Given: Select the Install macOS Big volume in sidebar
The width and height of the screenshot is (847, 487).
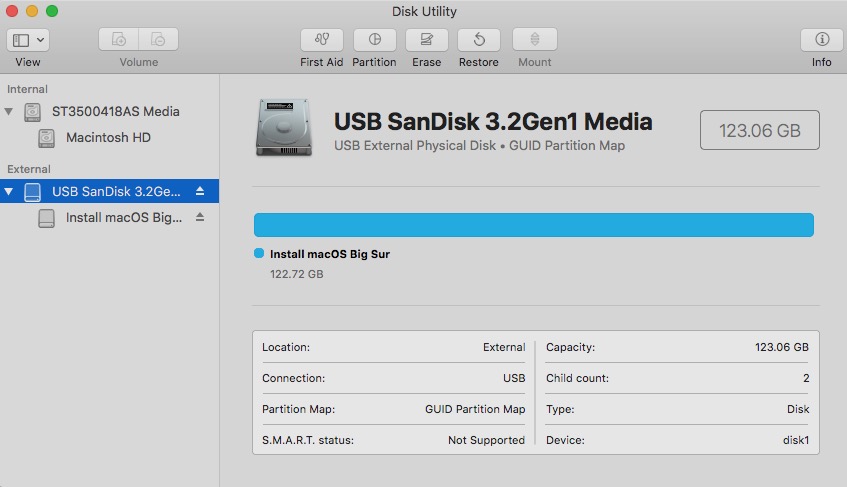Looking at the screenshot, I should coord(123,217).
